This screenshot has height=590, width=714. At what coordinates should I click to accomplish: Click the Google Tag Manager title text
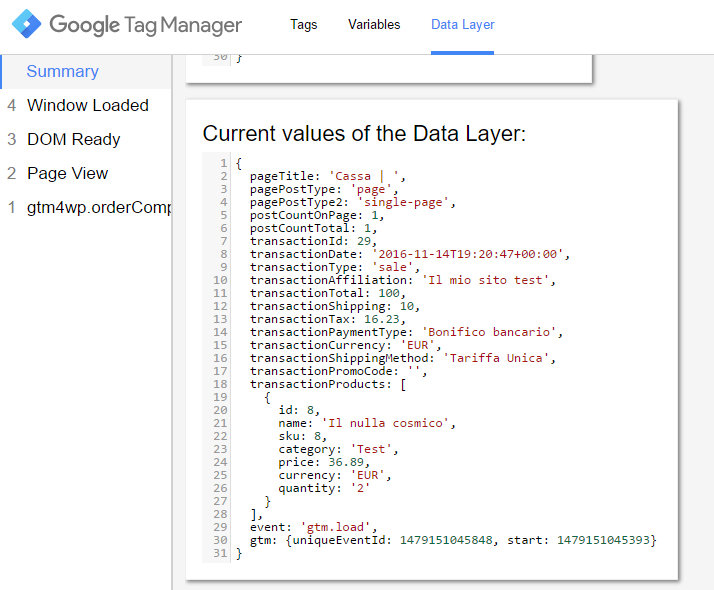[146, 25]
